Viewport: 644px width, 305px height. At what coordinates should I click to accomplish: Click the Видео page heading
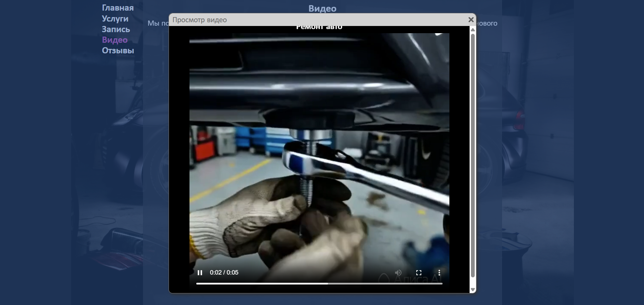point(322,9)
